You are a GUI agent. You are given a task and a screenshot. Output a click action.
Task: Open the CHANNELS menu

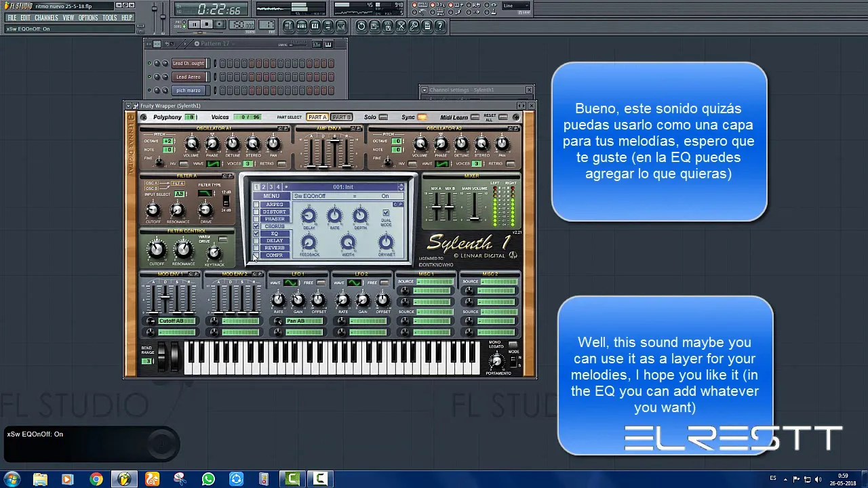pyautogui.click(x=46, y=18)
